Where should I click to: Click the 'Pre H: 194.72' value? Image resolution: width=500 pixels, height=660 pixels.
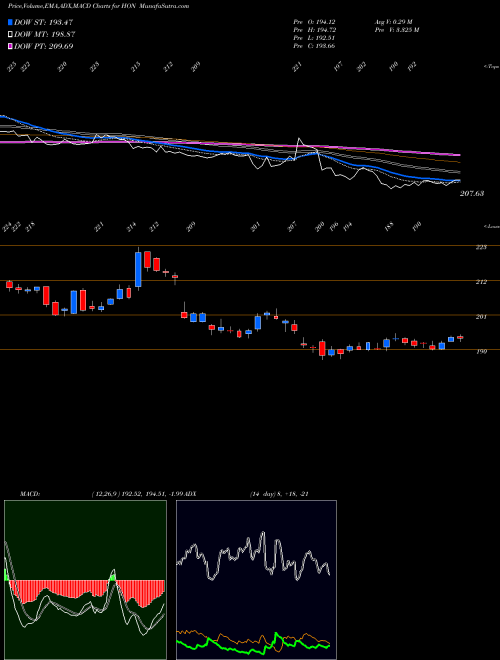click(314, 29)
